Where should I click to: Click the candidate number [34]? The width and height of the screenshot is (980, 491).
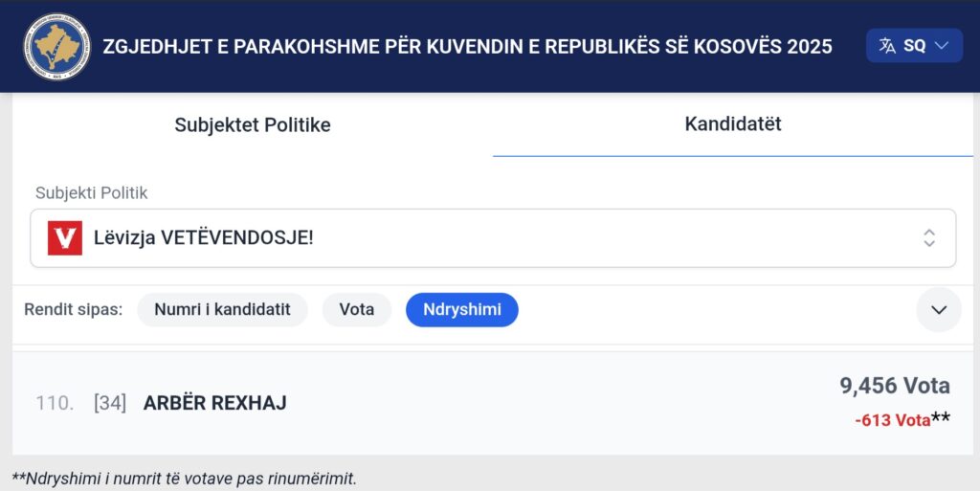click(x=110, y=403)
